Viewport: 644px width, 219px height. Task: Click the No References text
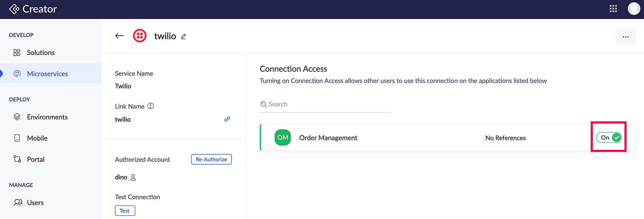click(x=506, y=138)
